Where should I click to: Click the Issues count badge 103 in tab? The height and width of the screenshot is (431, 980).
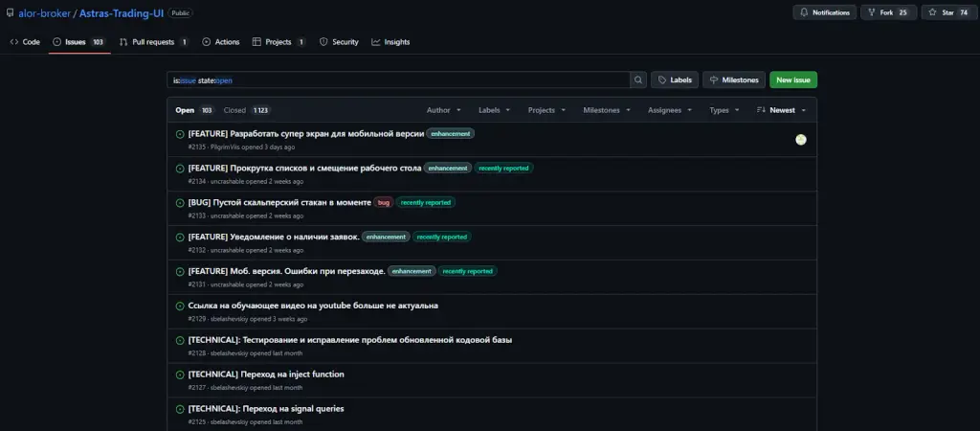pos(98,42)
